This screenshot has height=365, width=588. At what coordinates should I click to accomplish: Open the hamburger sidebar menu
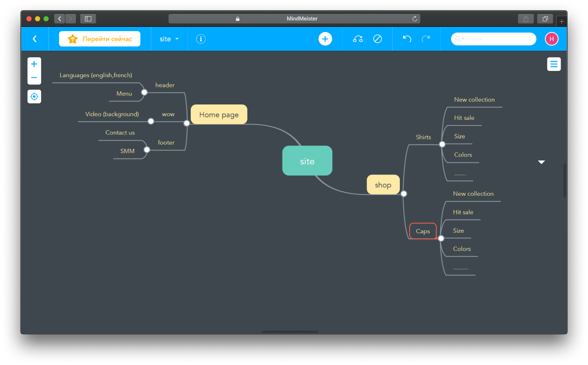[x=554, y=64]
